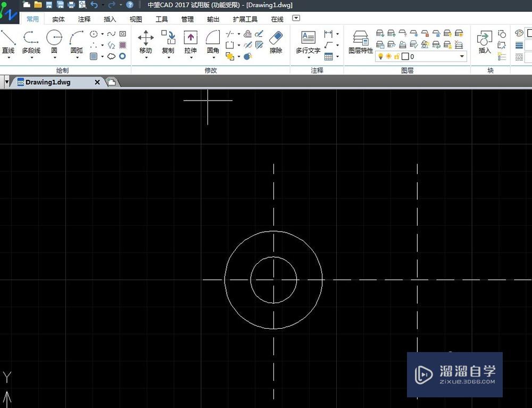Activate the Fillet (圆角) tool
The image size is (532, 408).
pyautogui.click(x=213, y=42)
